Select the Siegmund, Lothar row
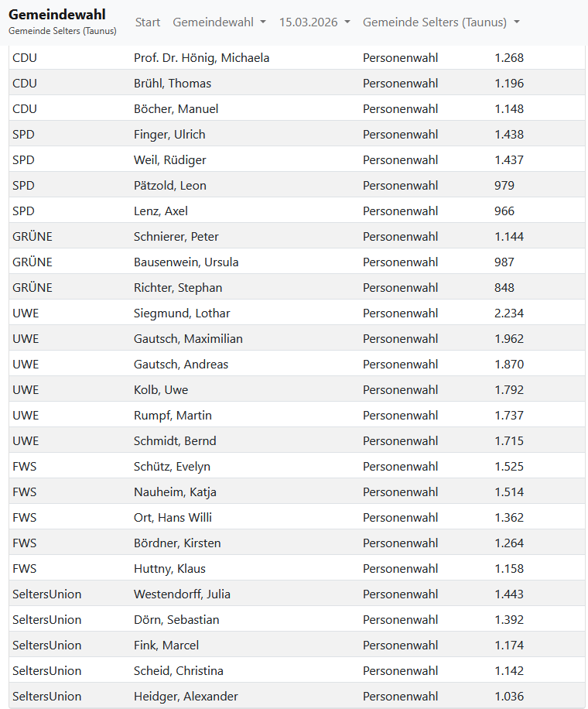 [182, 313]
